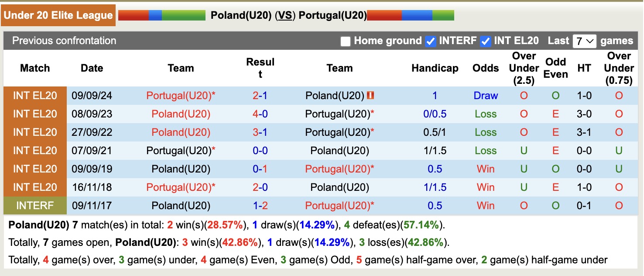This screenshot has width=644, height=276.
Task: Uncheck the INT EL20 filter checkbox
Action: coord(485,41)
